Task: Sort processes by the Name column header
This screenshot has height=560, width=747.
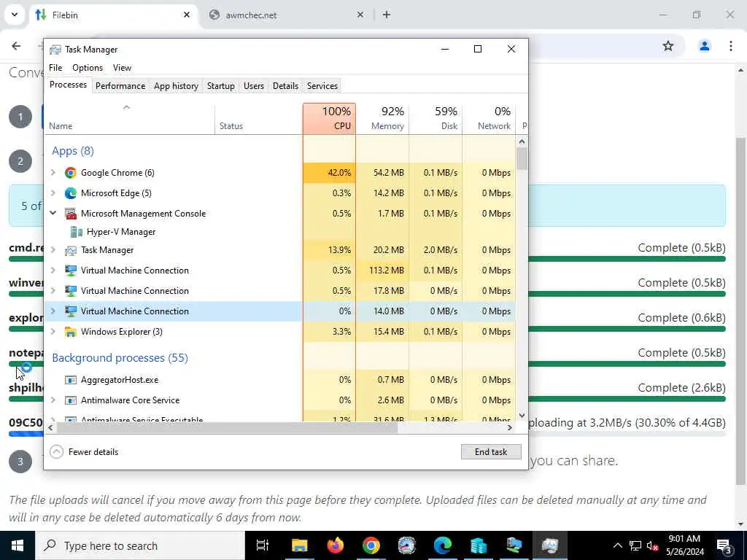Action: [130, 119]
